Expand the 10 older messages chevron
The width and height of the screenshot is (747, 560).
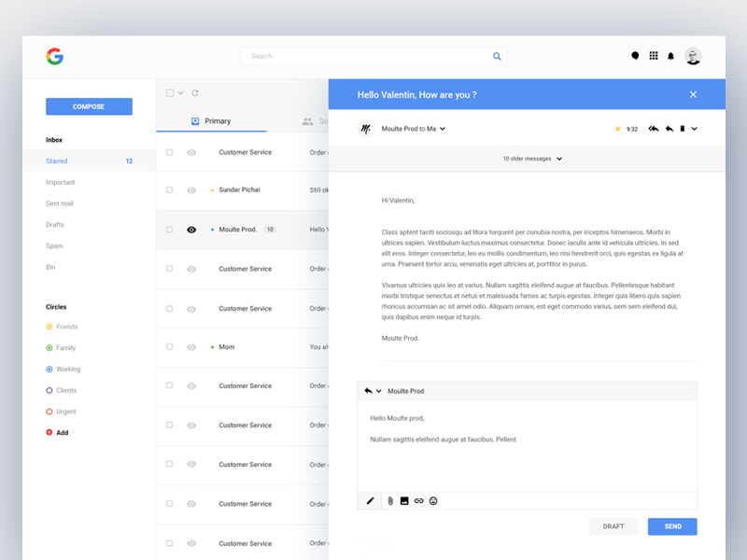(x=559, y=159)
